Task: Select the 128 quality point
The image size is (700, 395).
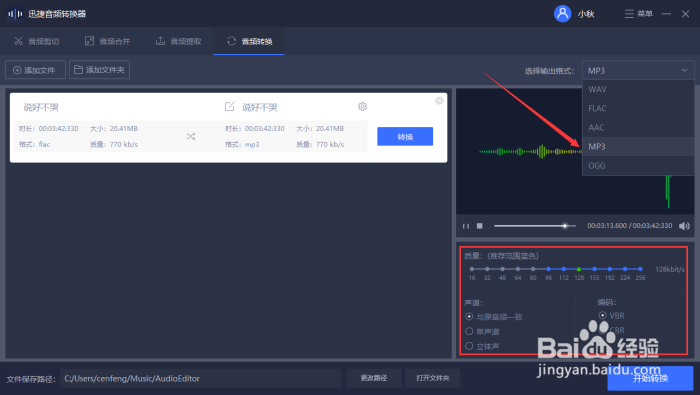Action: tap(579, 269)
